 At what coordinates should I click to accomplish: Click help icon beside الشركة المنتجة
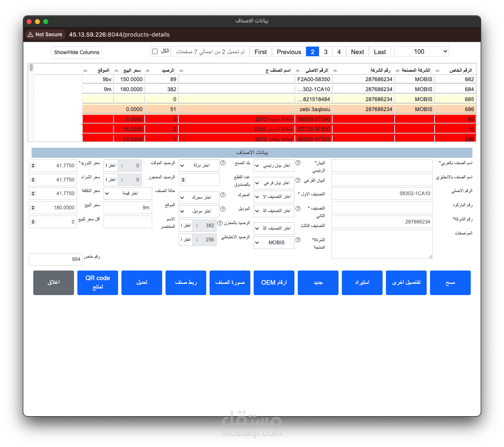(298, 240)
